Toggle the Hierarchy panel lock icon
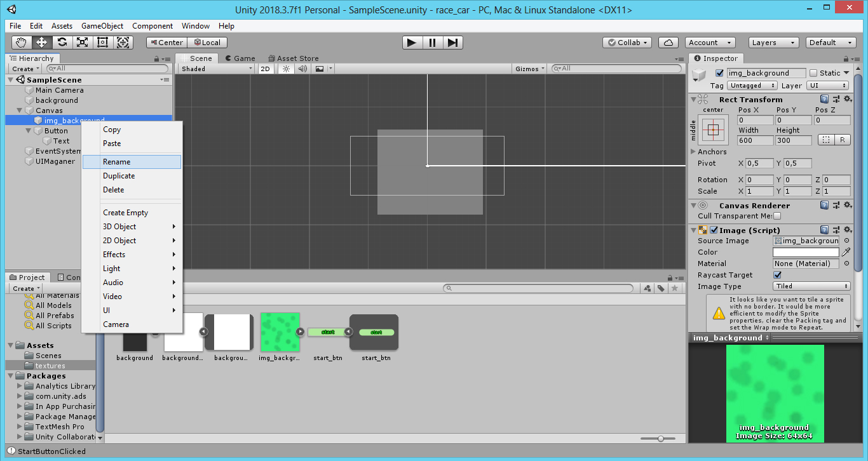Screen dimensions: 868x461 (x=158, y=58)
